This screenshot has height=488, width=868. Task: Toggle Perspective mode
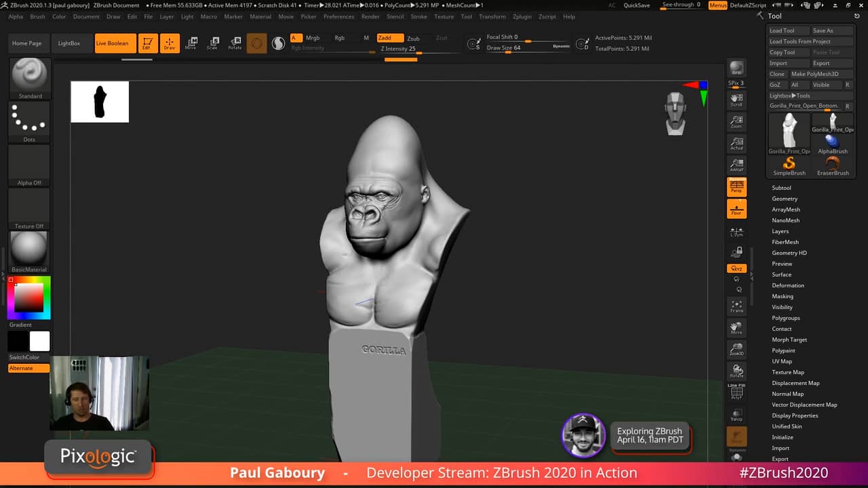[736, 187]
